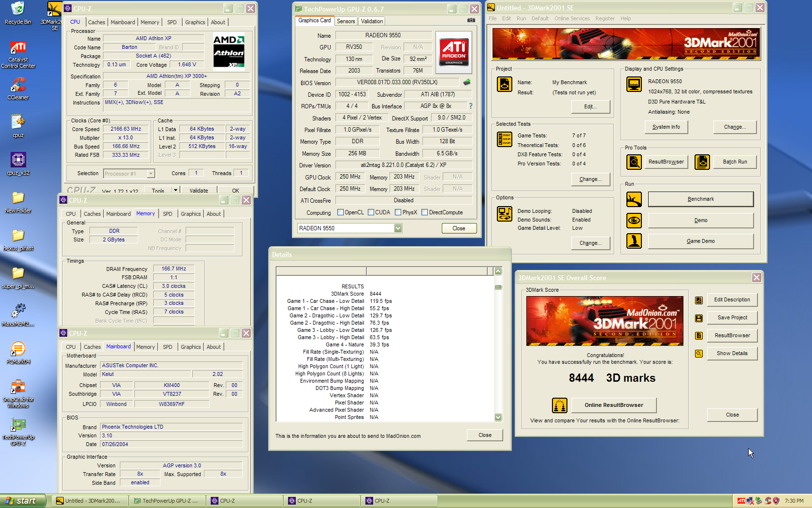Image resolution: width=812 pixels, height=508 pixels.
Task: Toggle the PhysX checkbox in GPU-Z
Action: click(x=398, y=212)
